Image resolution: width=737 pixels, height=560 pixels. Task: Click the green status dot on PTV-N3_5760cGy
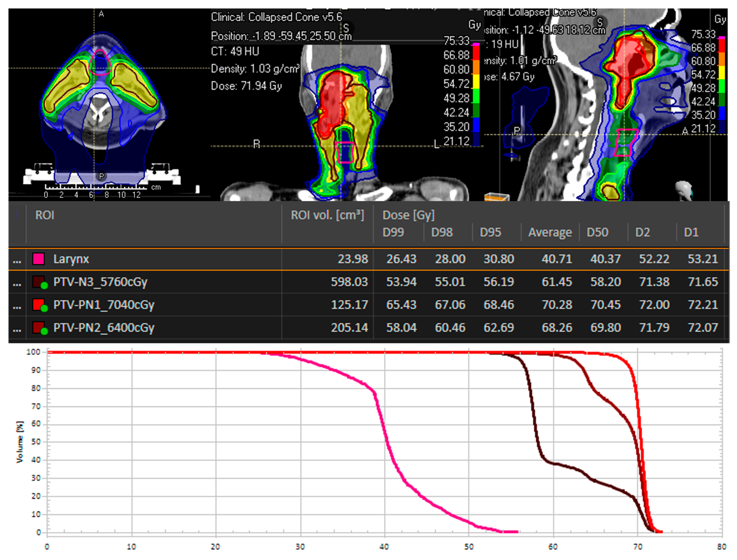pyautogui.click(x=44, y=285)
